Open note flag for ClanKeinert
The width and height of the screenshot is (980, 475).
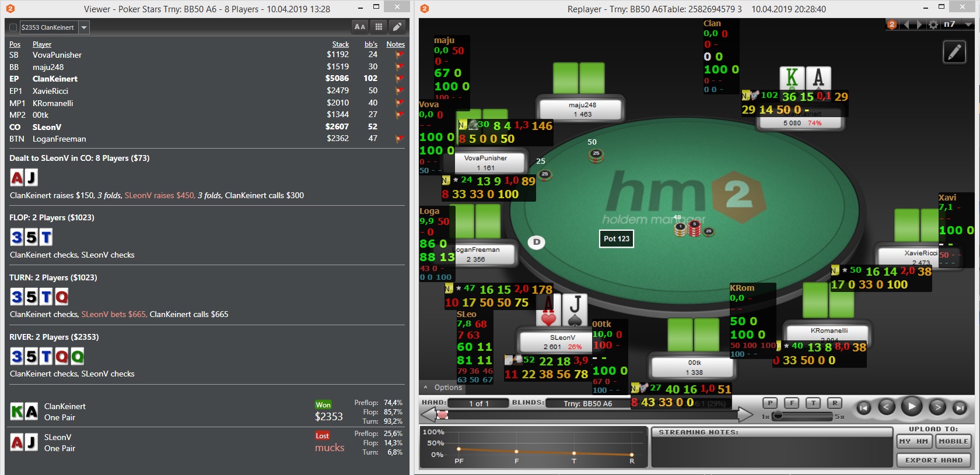(400, 79)
